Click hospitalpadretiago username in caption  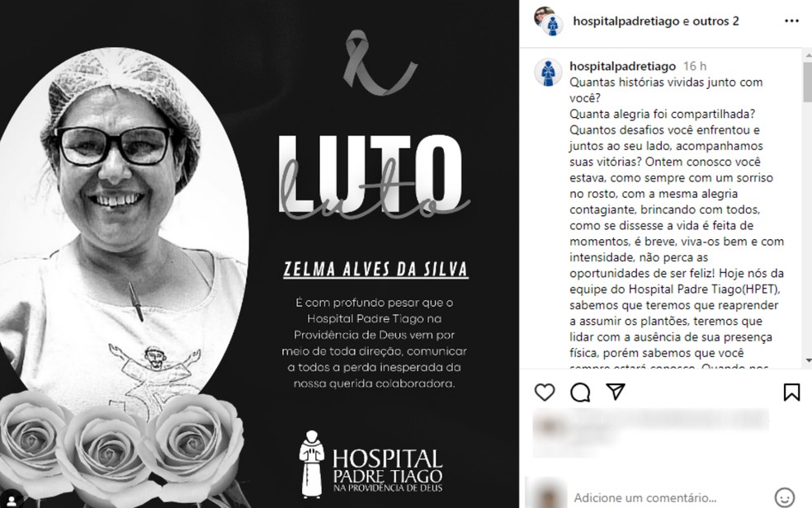click(x=622, y=66)
